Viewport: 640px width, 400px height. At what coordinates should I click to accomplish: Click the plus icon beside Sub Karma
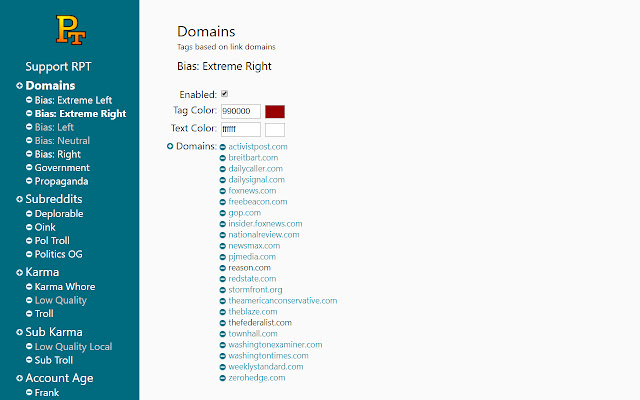[x=19, y=332]
